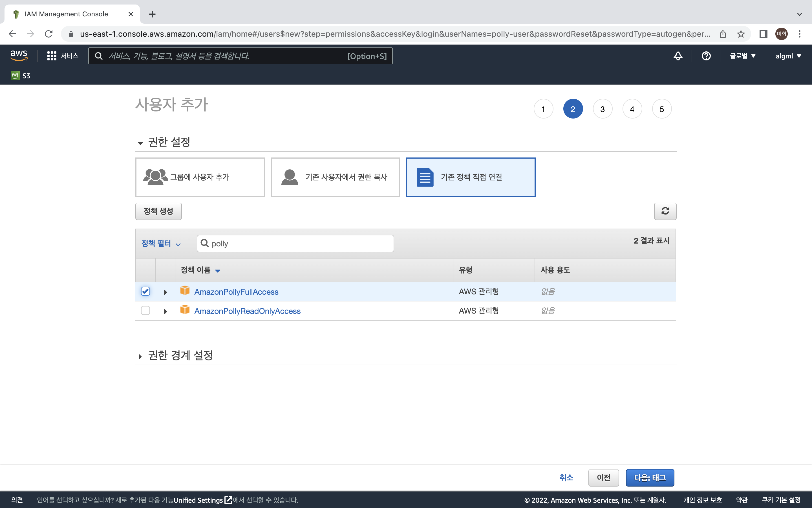Go to wizard step 1
812x508 pixels.
pos(543,109)
